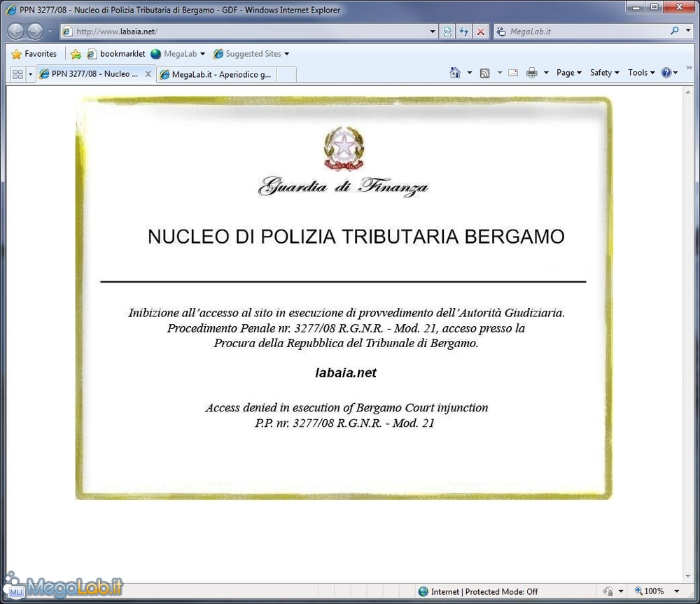Minimize the Internet Explorer window
Viewport: 700px width, 604px height.
pos(636,7)
